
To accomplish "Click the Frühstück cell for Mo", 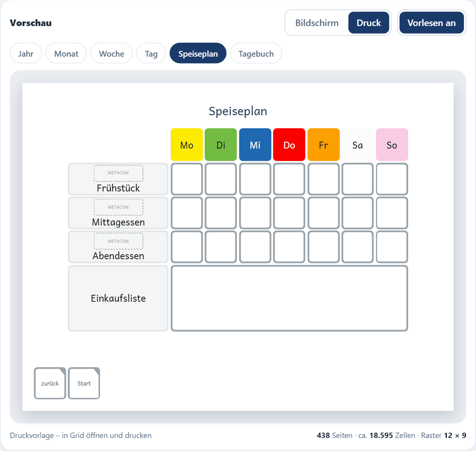I will [x=187, y=179].
